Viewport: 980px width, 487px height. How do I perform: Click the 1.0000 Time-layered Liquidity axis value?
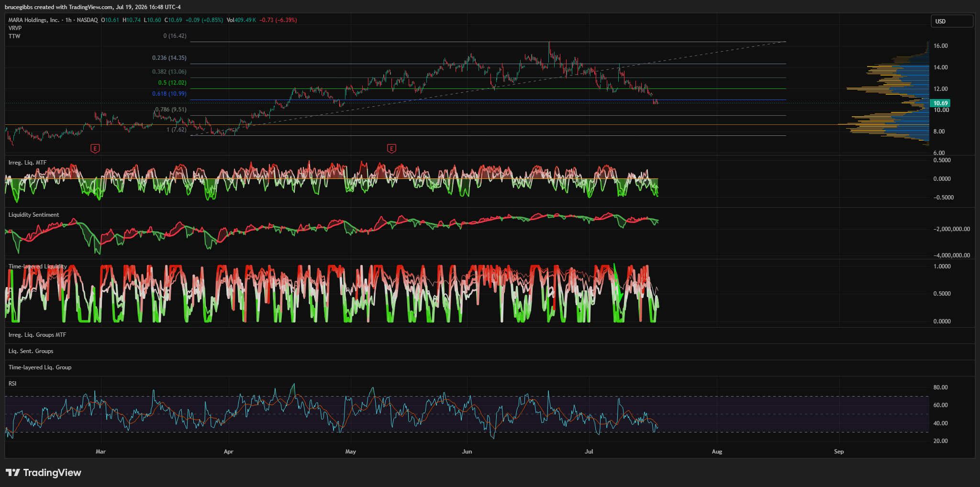pyautogui.click(x=942, y=266)
